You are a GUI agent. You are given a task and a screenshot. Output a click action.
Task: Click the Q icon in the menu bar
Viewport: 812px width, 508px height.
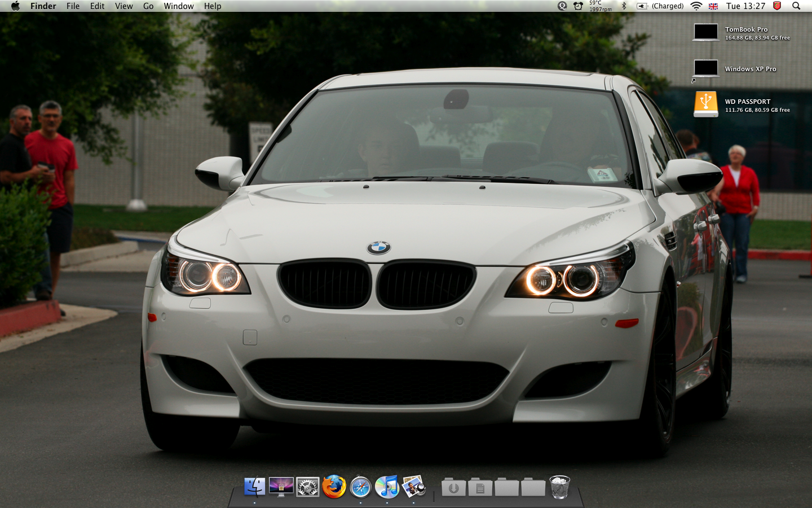(562, 6)
